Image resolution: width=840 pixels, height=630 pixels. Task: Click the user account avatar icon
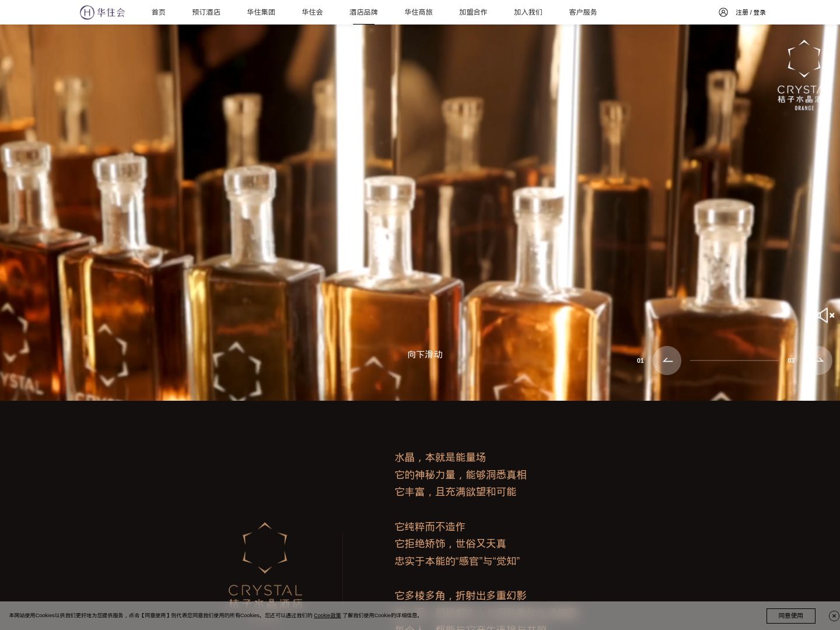723,12
